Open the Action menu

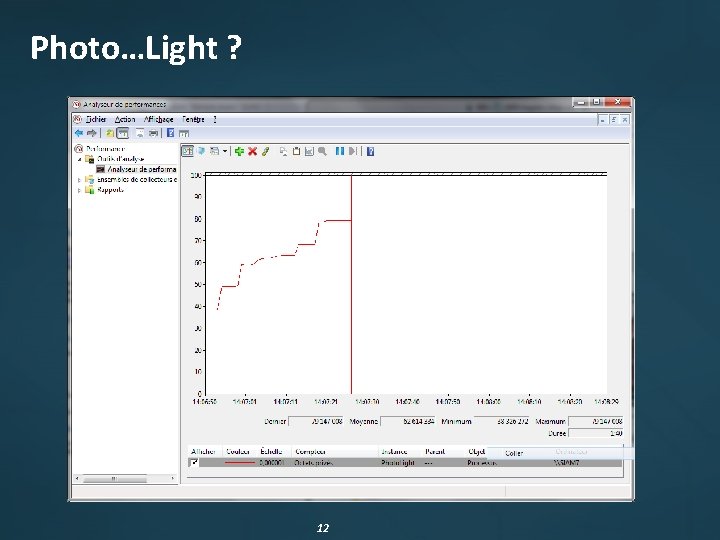(125, 119)
